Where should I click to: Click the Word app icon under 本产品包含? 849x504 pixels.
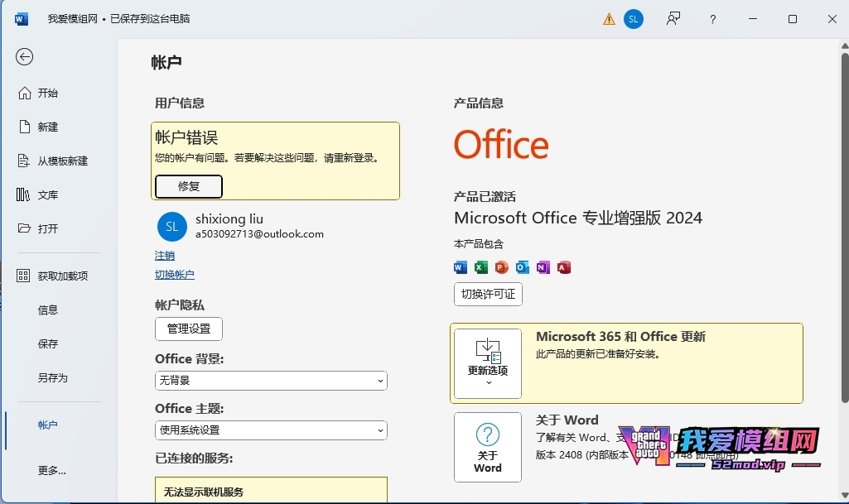coord(461,267)
